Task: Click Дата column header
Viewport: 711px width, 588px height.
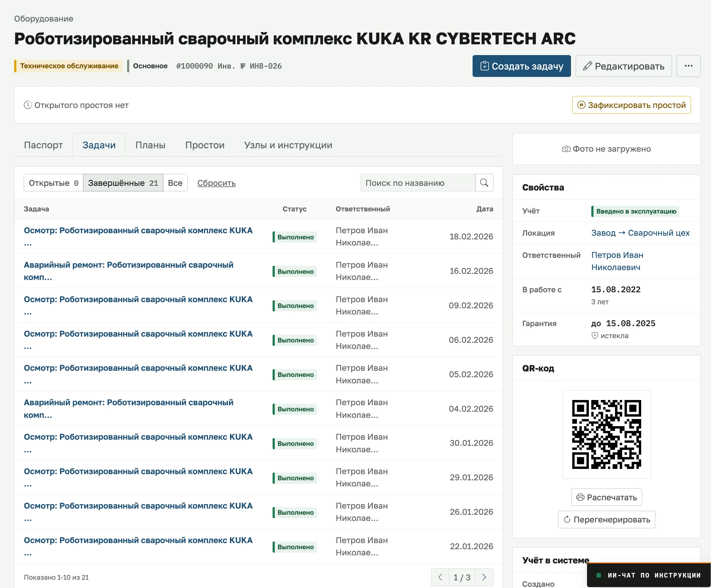Action: click(x=485, y=209)
